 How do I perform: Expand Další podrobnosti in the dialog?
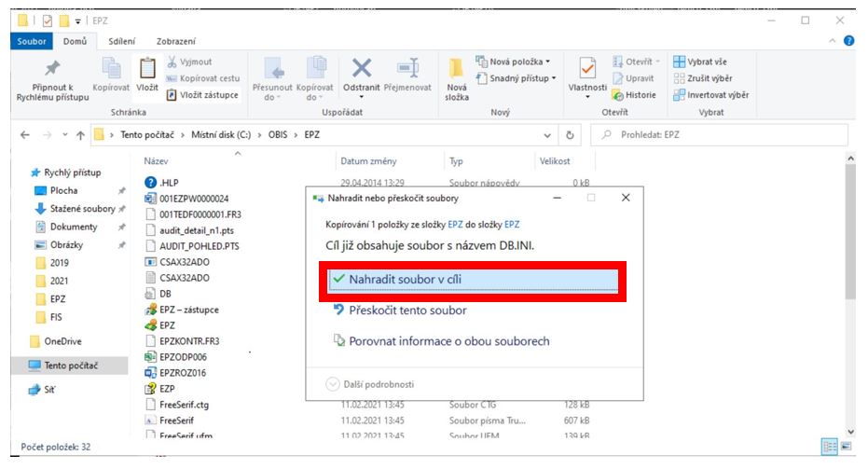pos(371,383)
